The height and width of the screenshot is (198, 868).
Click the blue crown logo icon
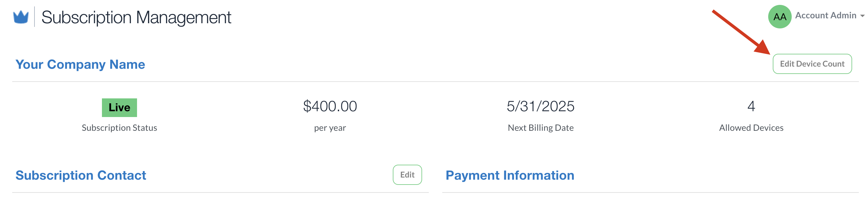coord(21,17)
